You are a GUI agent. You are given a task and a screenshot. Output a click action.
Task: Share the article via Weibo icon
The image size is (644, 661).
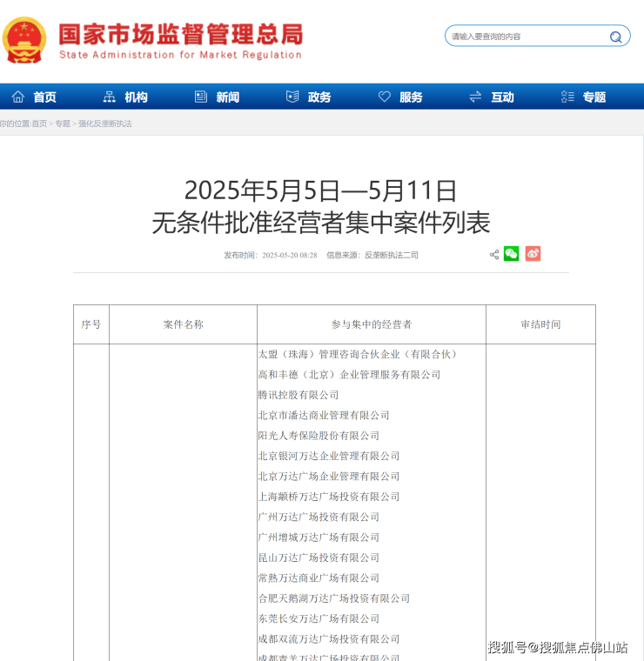coord(533,254)
